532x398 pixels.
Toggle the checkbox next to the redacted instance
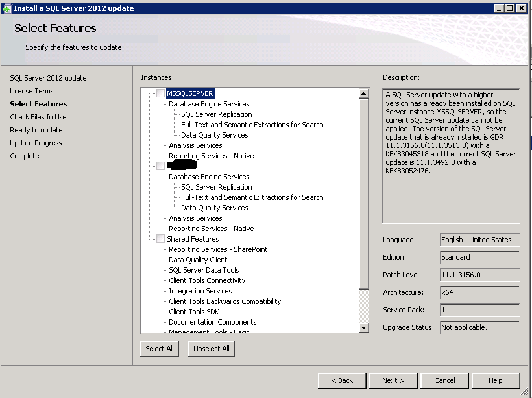click(x=160, y=166)
